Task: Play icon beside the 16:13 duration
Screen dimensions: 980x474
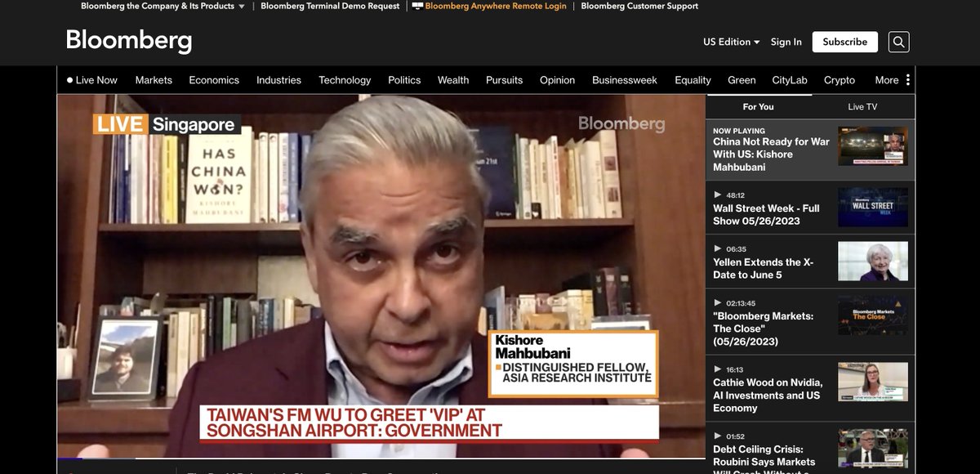Action: [x=717, y=370]
